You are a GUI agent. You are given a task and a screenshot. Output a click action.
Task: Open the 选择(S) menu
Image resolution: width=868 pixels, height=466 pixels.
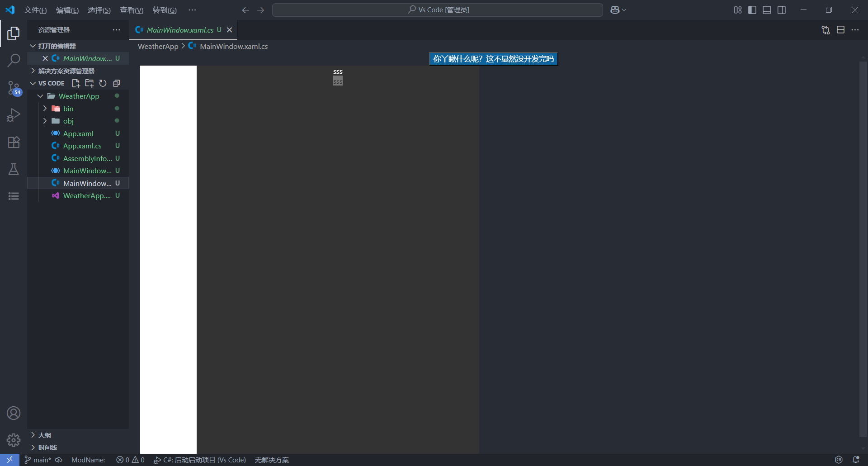(x=99, y=10)
